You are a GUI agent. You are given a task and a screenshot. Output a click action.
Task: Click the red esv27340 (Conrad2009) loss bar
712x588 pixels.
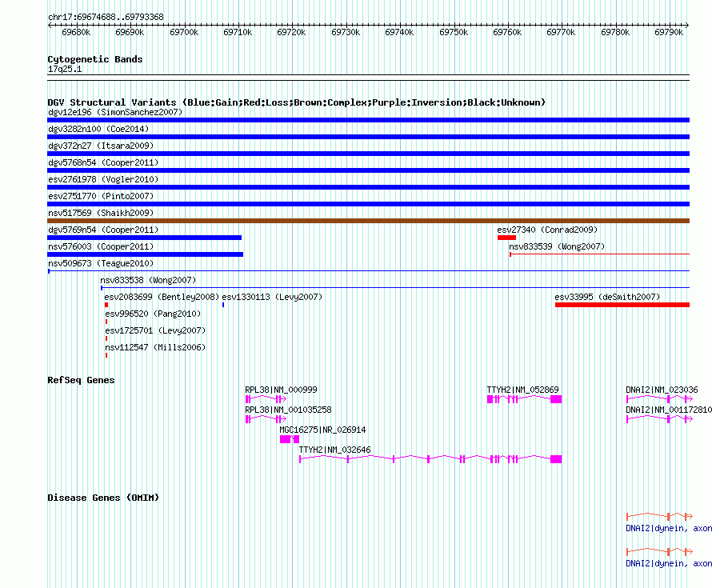pos(506,238)
